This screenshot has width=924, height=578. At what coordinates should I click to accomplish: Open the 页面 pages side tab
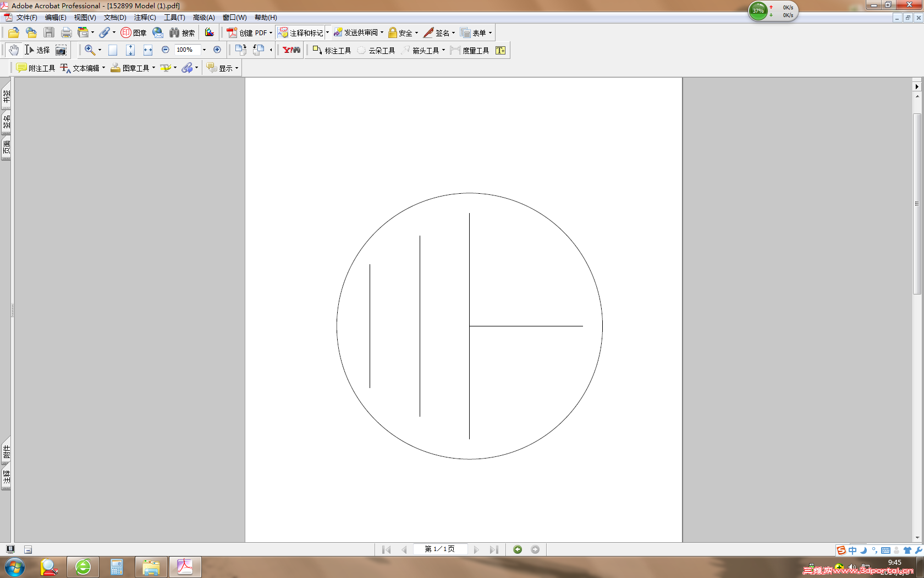(x=7, y=147)
